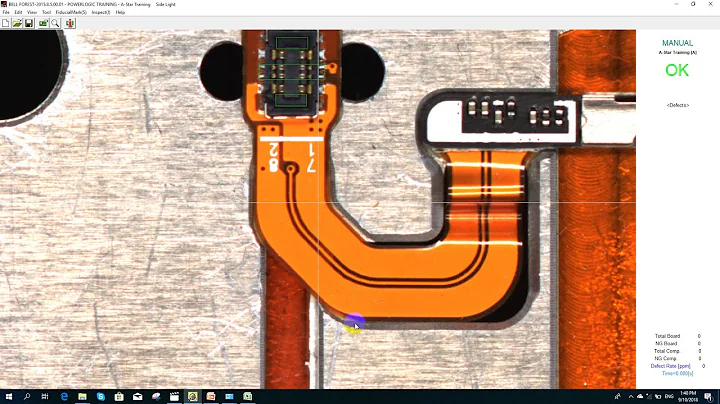Open the clock and date flyout

687,396
